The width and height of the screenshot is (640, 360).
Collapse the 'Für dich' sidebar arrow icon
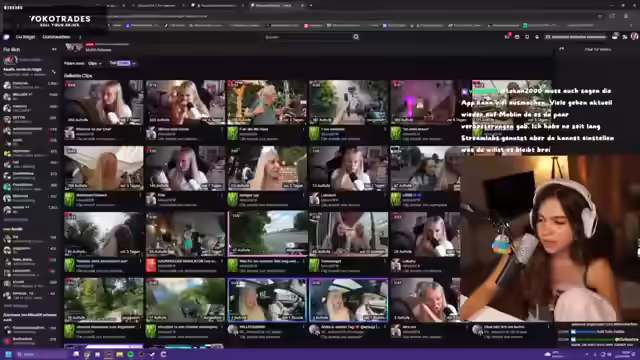pos(54,49)
